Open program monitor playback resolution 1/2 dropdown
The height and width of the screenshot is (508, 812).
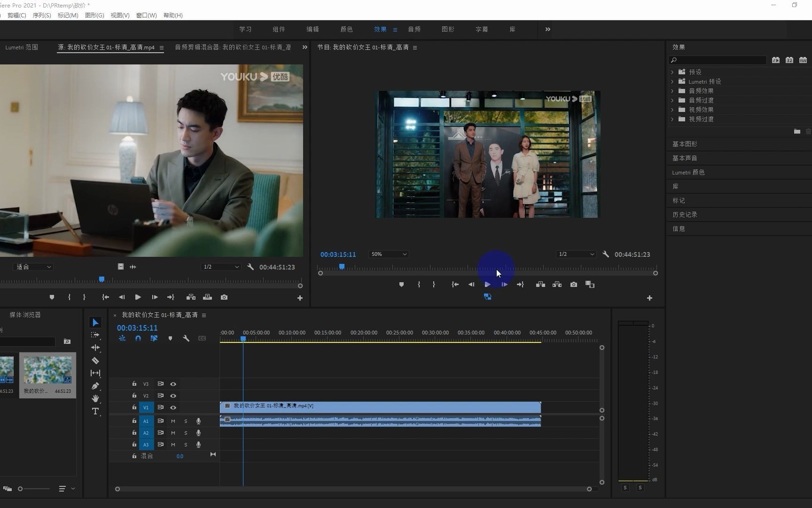click(x=576, y=254)
